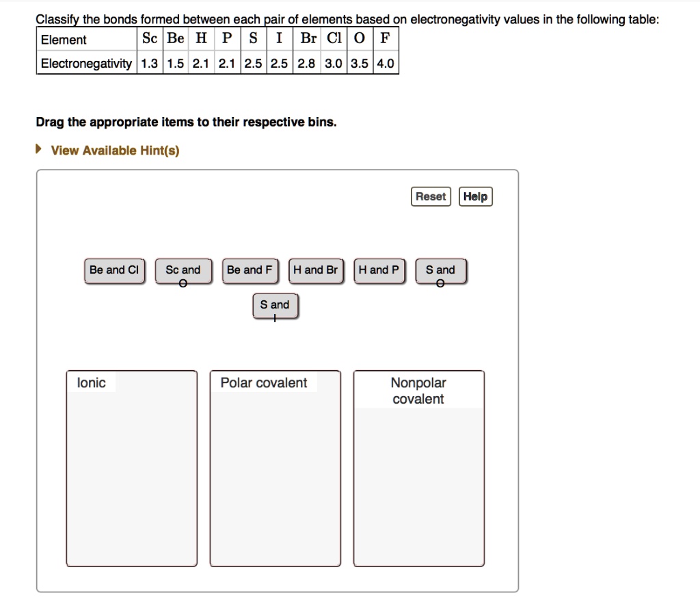This screenshot has width=700, height=602.
Task: Click the Reset button
Action: (431, 196)
